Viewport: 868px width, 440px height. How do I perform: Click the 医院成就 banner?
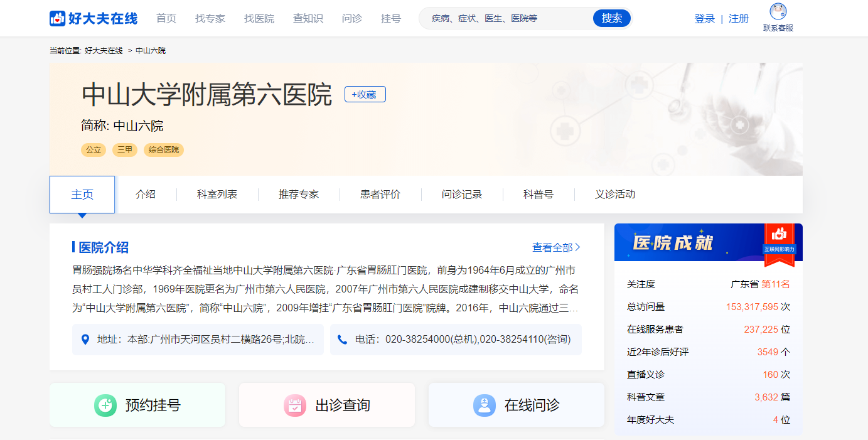click(x=709, y=242)
